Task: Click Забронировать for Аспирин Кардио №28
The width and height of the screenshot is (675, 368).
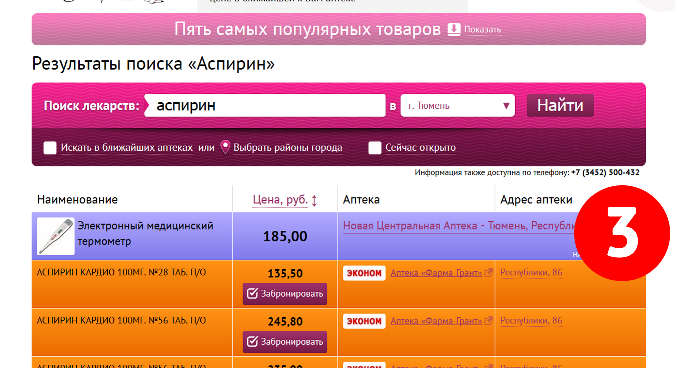Action: click(x=285, y=294)
